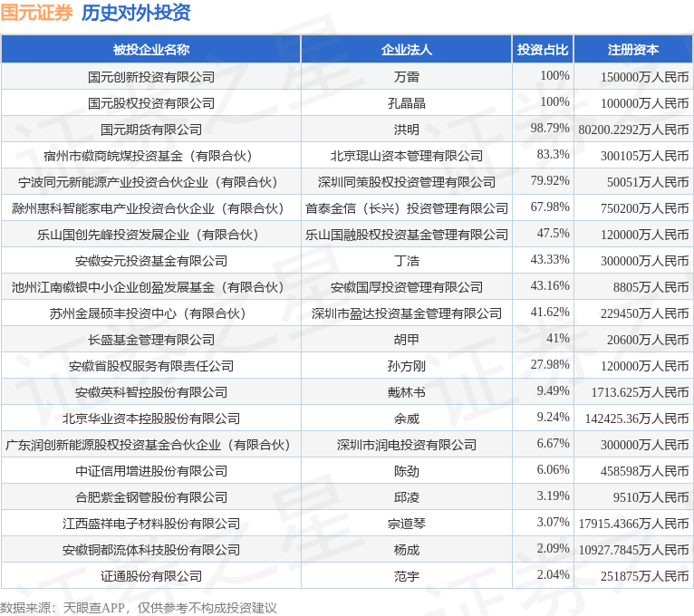Open 国元期货有限公司 entry
Image resolution: width=694 pixels, height=616 pixels.
(x=151, y=130)
